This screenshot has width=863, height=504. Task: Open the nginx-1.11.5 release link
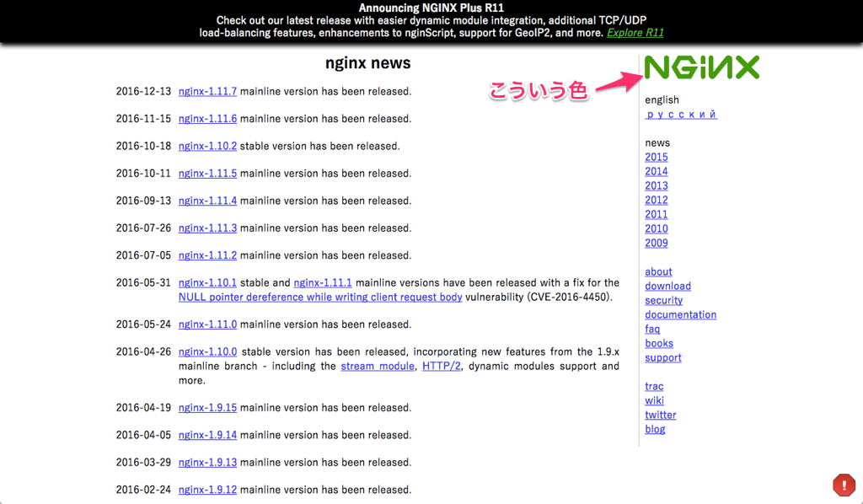tap(207, 174)
